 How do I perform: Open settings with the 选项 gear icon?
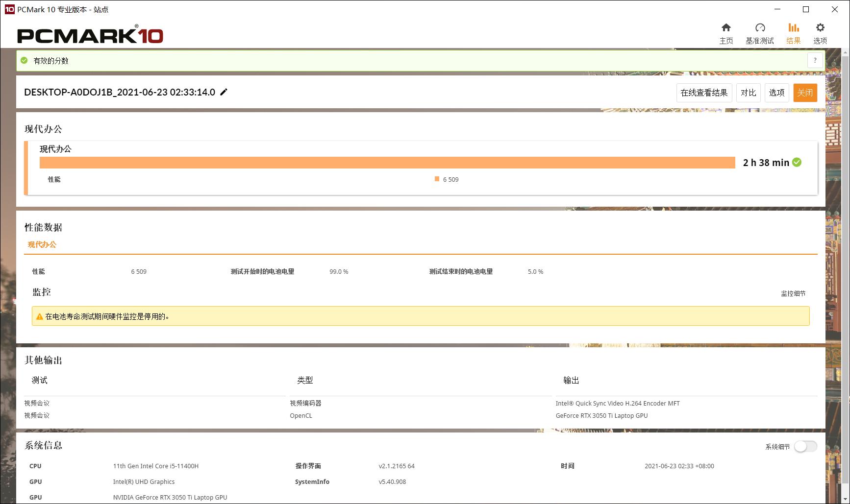820,33
